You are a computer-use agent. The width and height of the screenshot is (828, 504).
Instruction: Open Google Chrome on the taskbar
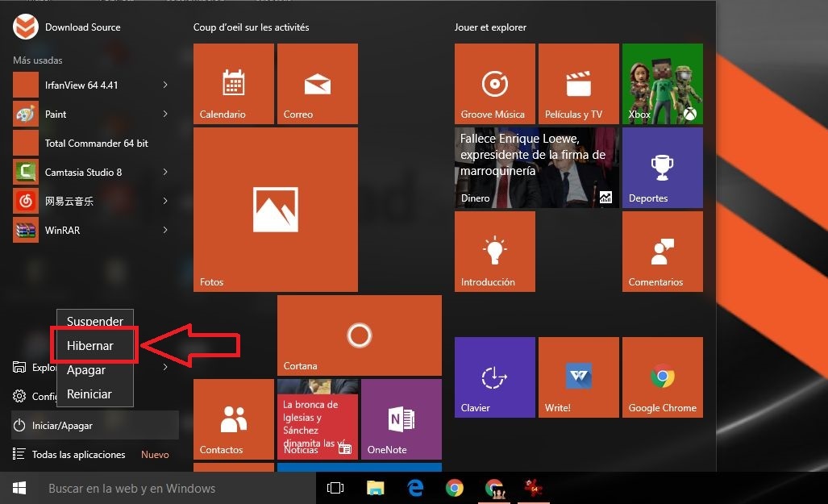tap(455, 488)
